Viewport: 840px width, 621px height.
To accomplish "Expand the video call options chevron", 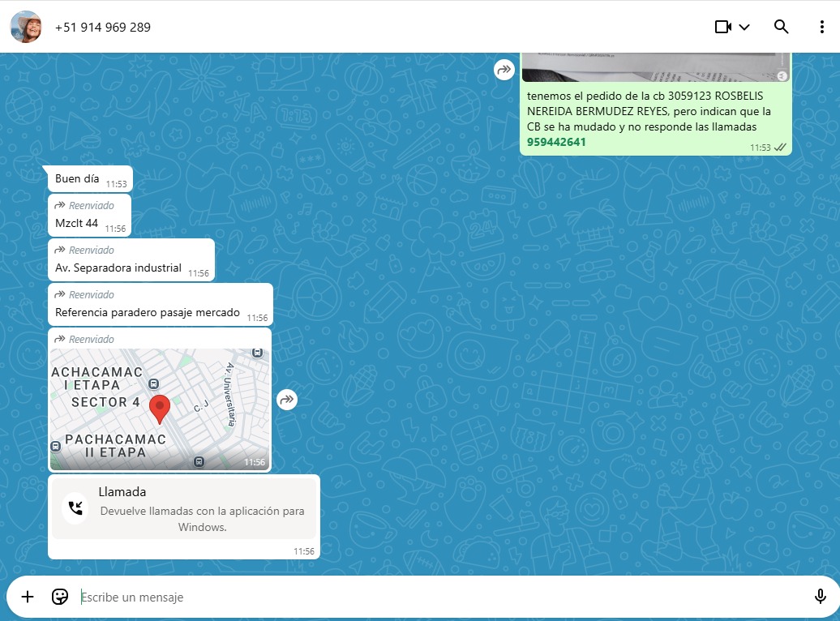I will coord(744,27).
